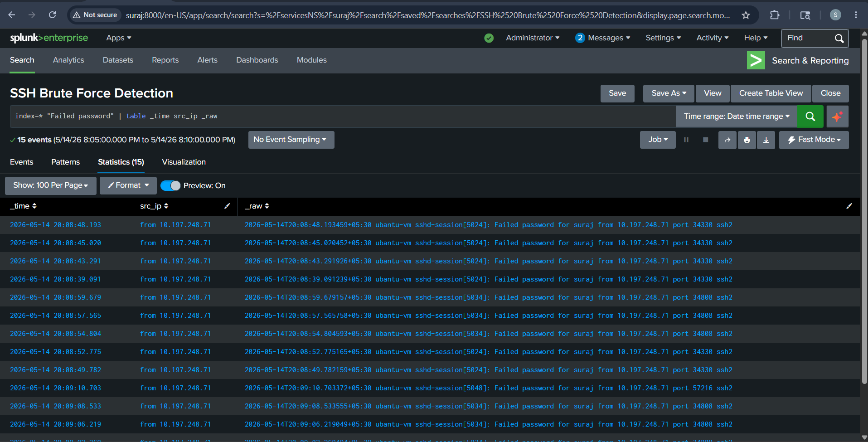Viewport: 868px width, 442px height.
Task: Open browser extensions puzzle icon
Action: [x=775, y=15]
